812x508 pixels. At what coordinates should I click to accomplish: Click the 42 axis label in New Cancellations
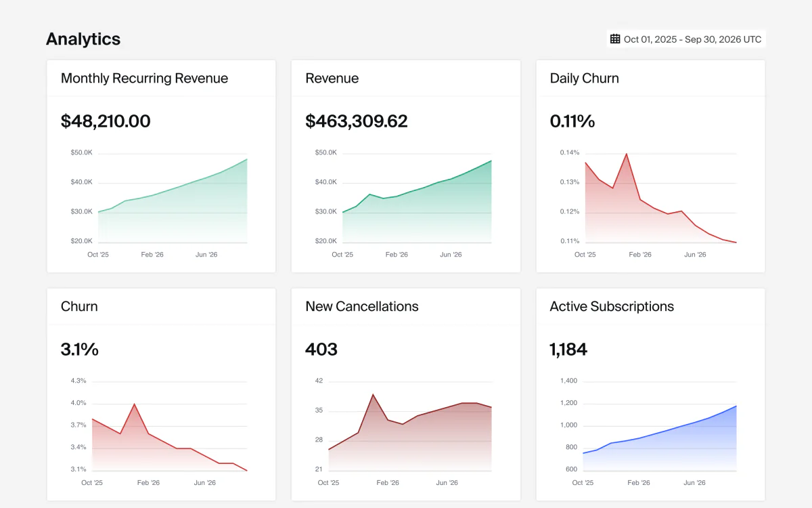319,381
